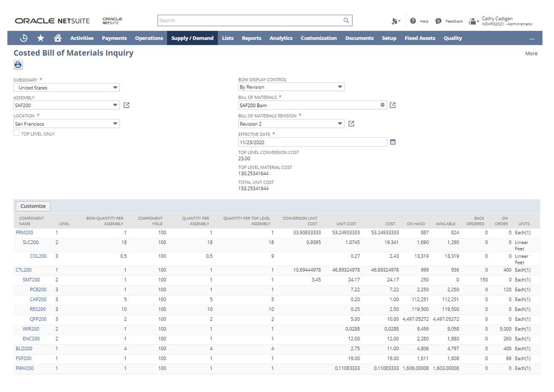The width and height of the screenshot is (554, 392).
Task: Click the More link
Action: click(531, 53)
